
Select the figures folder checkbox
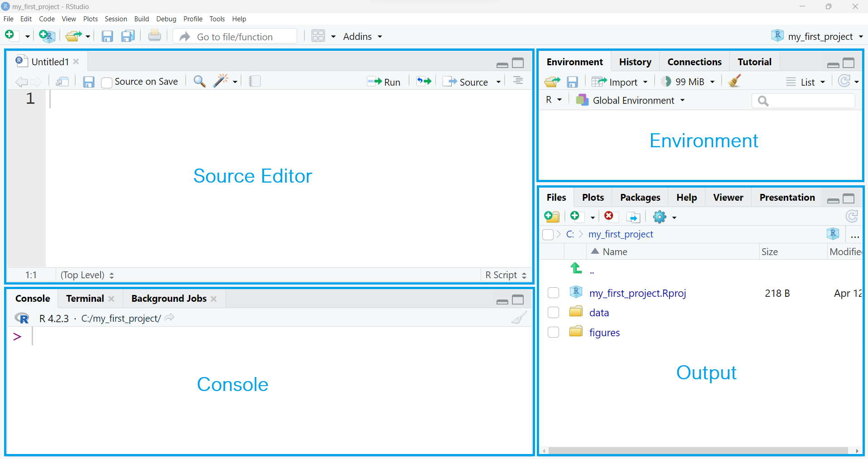point(553,332)
